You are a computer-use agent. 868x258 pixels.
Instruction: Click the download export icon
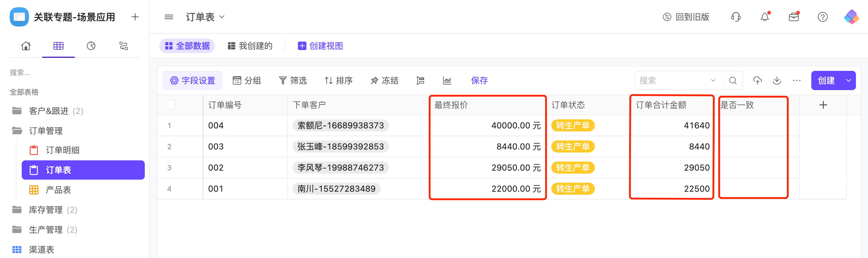777,80
